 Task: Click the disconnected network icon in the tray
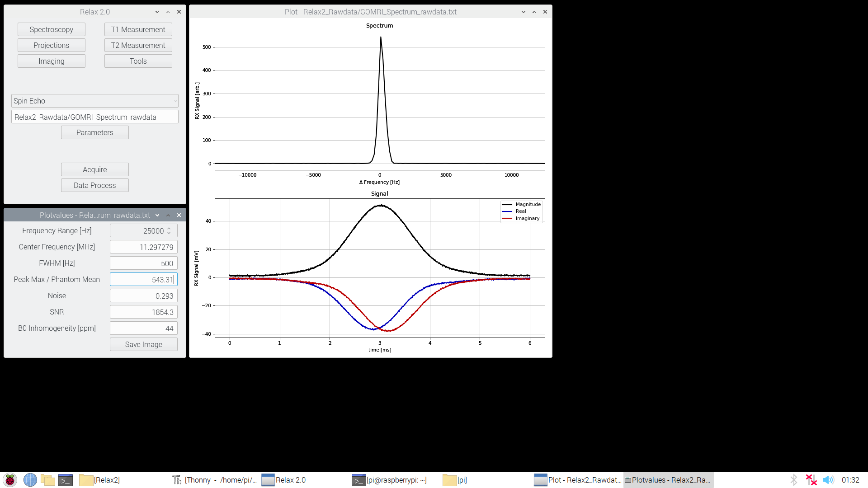(811, 480)
